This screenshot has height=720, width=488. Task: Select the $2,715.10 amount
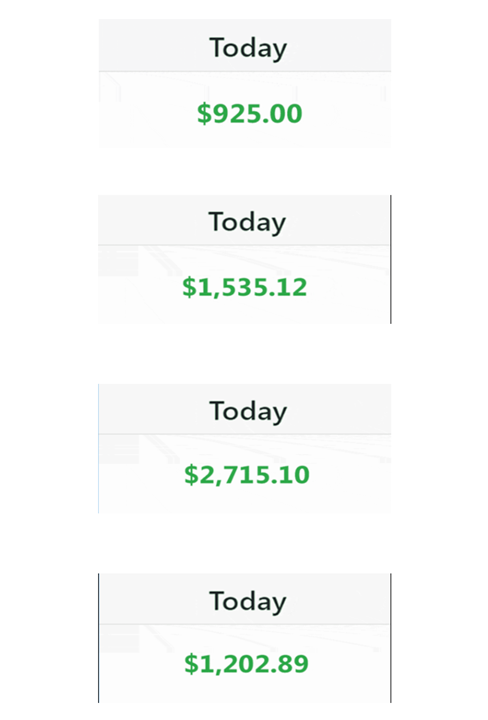(x=247, y=475)
